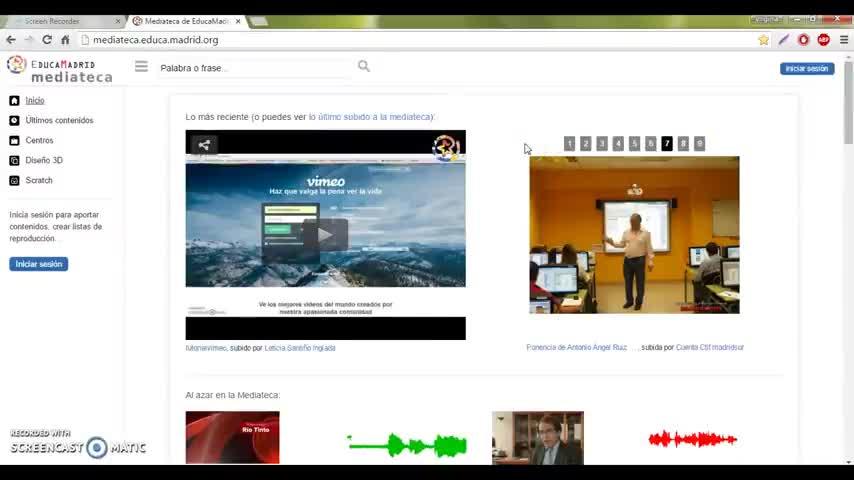
Task: Click the top-right Iniciar sesión button
Action: click(x=807, y=69)
